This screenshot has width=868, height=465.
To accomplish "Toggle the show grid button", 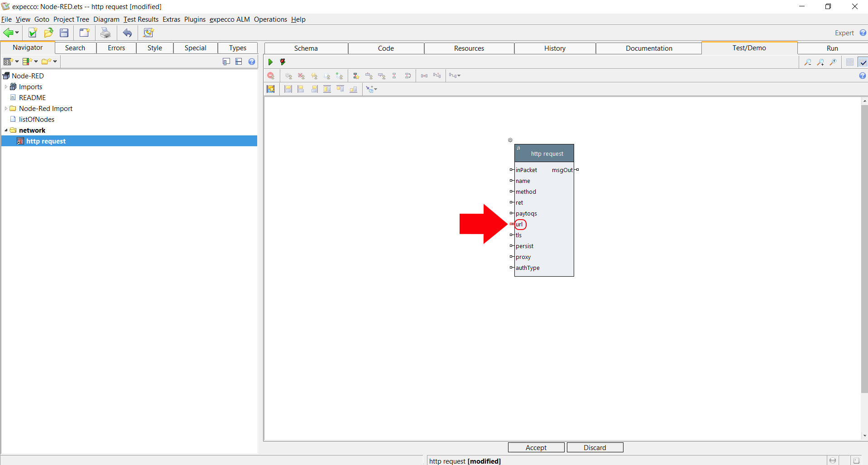I will (x=850, y=62).
